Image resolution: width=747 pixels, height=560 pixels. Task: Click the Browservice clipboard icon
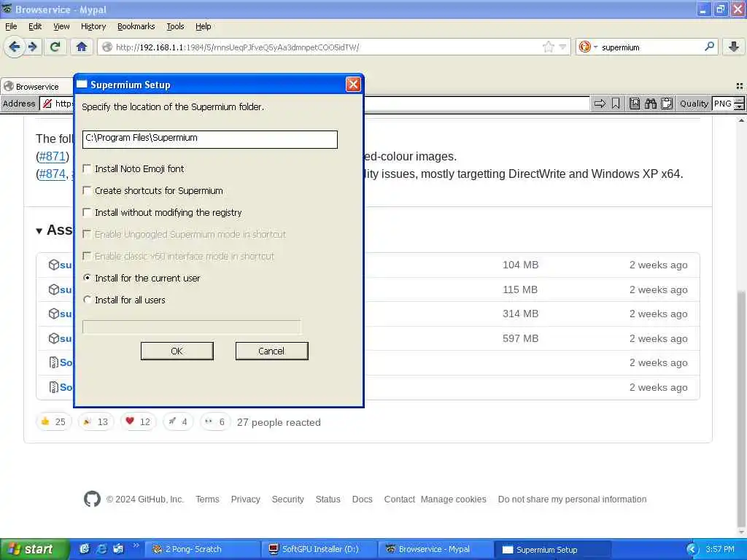pyautogui.click(x=667, y=104)
